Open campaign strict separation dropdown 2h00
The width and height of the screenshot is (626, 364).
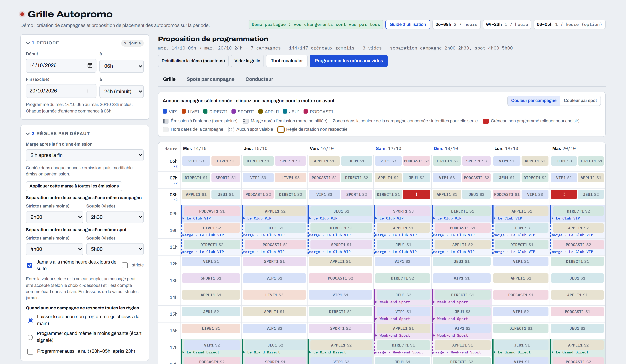54,217
